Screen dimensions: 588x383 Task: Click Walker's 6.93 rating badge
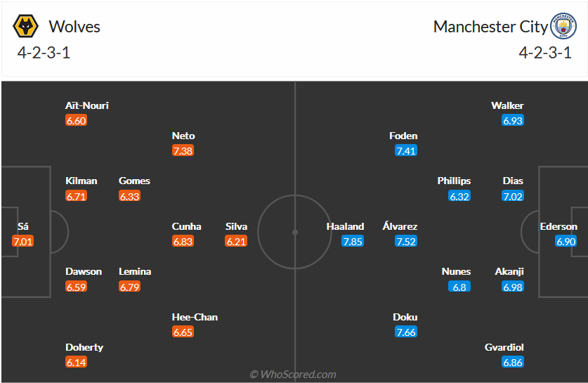click(x=513, y=120)
